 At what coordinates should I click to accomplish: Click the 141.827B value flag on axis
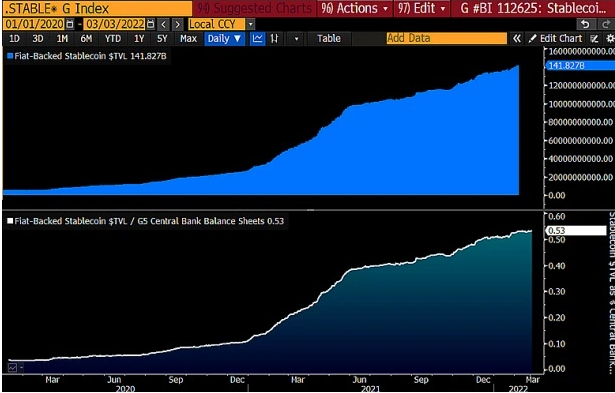click(580, 66)
